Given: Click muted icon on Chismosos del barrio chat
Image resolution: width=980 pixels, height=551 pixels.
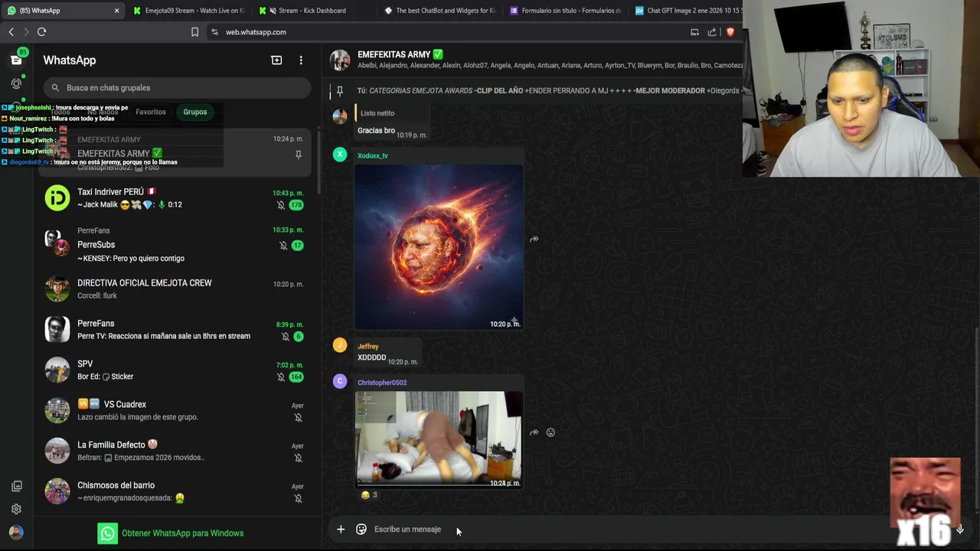Looking at the screenshot, I should [298, 498].
